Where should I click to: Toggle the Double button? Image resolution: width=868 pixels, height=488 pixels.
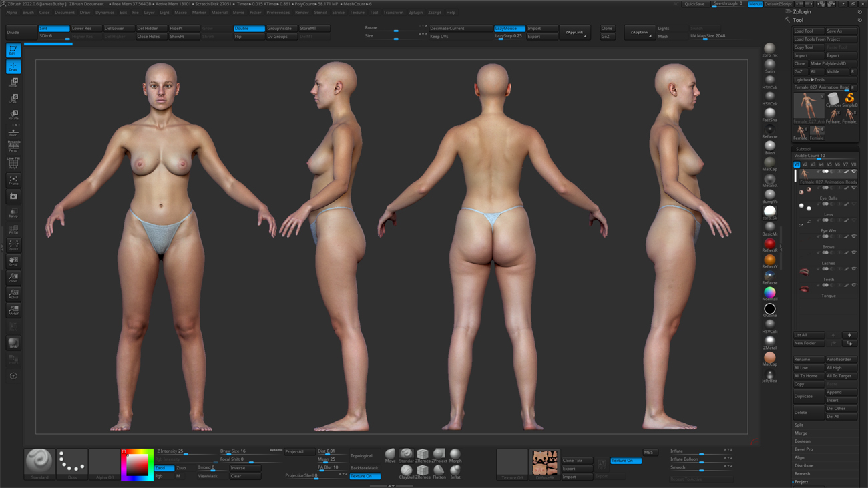click(249, 29)
